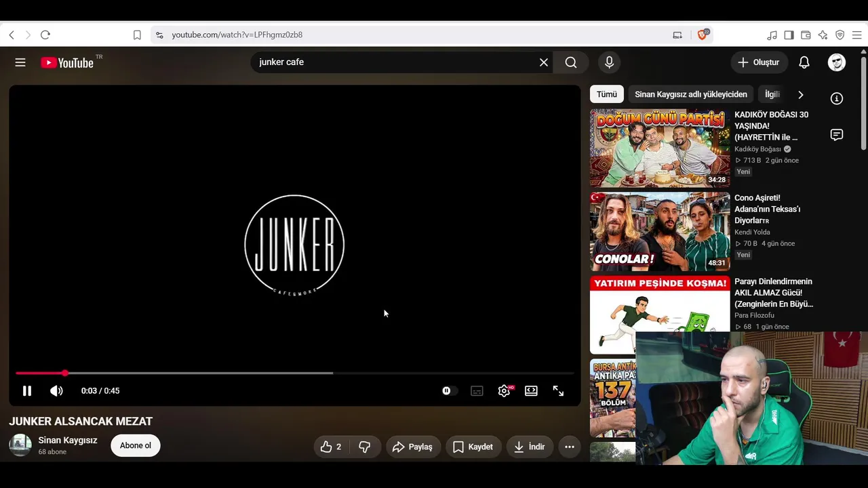Screen dimensions: 868x488
Task: Clear the search query
Action: (x=544, y=62)
